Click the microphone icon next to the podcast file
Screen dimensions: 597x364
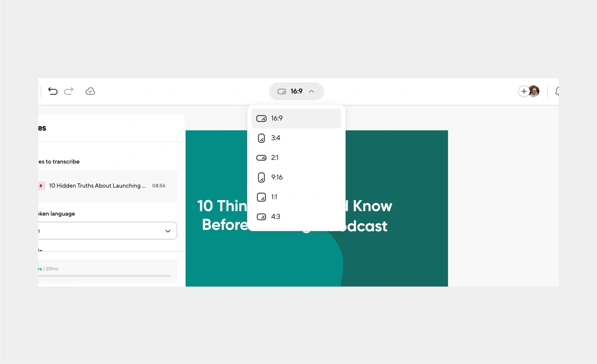click(41, 185)
